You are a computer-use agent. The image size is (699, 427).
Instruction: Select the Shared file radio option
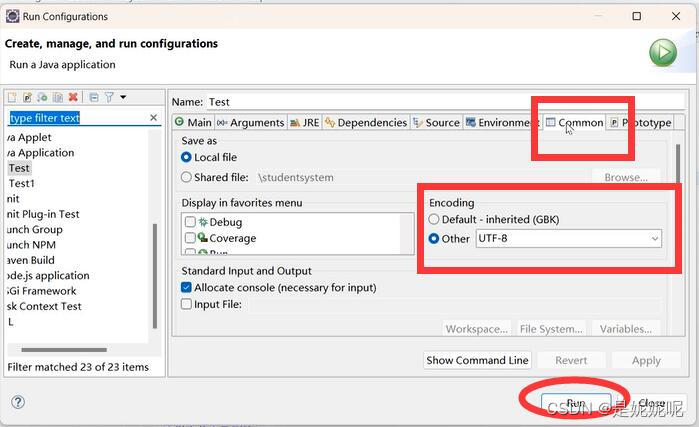(x=187, y=177)
